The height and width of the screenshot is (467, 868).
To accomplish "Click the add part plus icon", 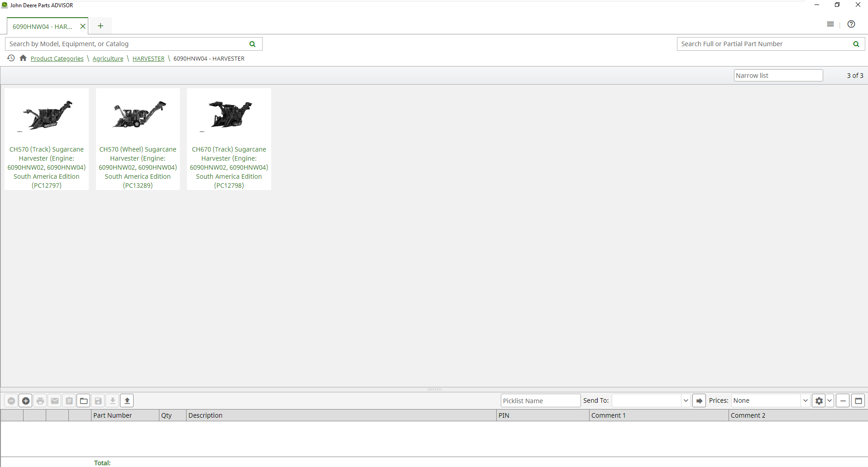I will pyautogui.click(x=26, y=400).
